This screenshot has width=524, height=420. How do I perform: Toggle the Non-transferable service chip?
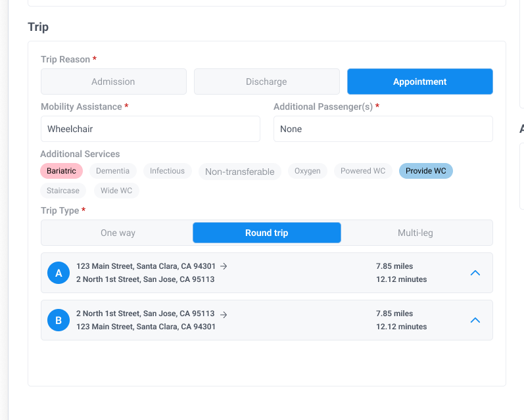[x=239, y=172]
